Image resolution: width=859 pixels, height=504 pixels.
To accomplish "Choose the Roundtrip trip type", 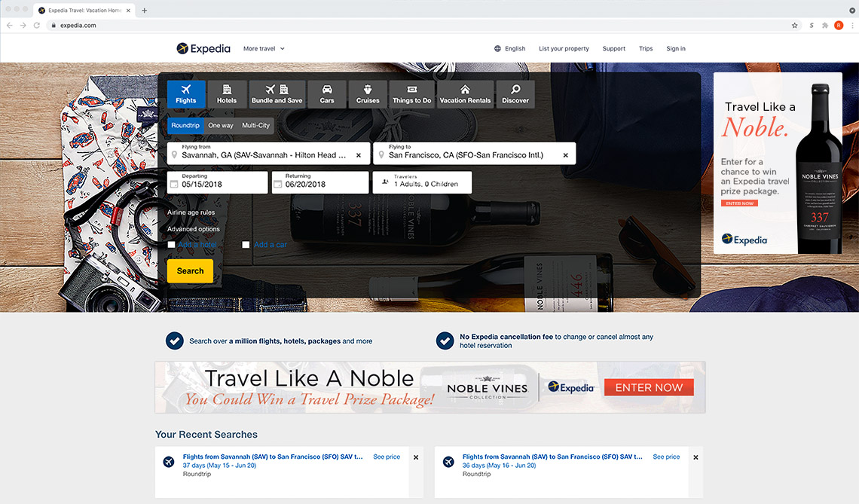I will click(x=185, y=126).
